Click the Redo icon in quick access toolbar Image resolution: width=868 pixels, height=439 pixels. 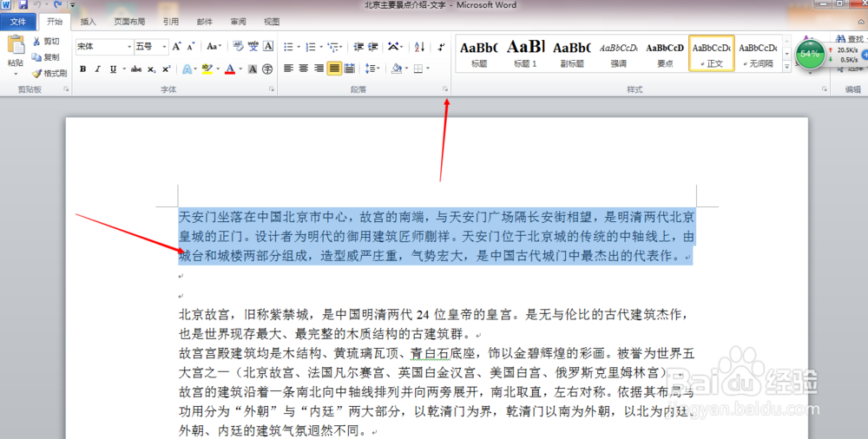point(57,4)
